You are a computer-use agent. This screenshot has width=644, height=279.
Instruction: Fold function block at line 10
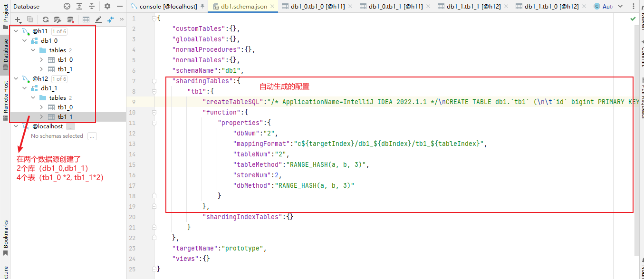pos(154,112)
